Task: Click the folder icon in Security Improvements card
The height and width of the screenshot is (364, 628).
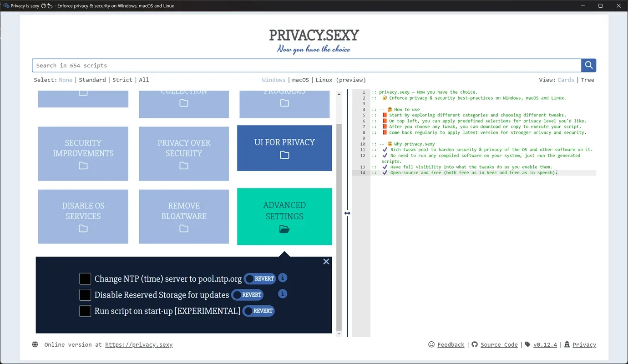Action: [x=83, y=166]
